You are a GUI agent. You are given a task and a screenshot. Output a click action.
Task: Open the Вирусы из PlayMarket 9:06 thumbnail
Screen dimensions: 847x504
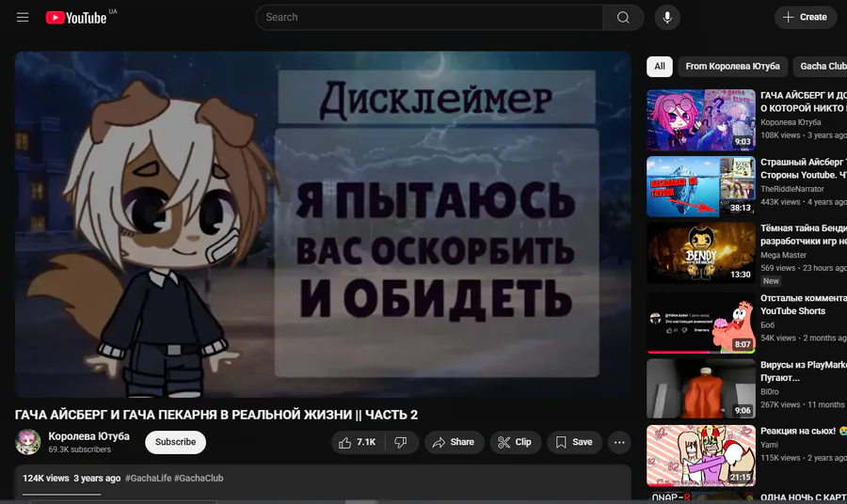[701, 388]
